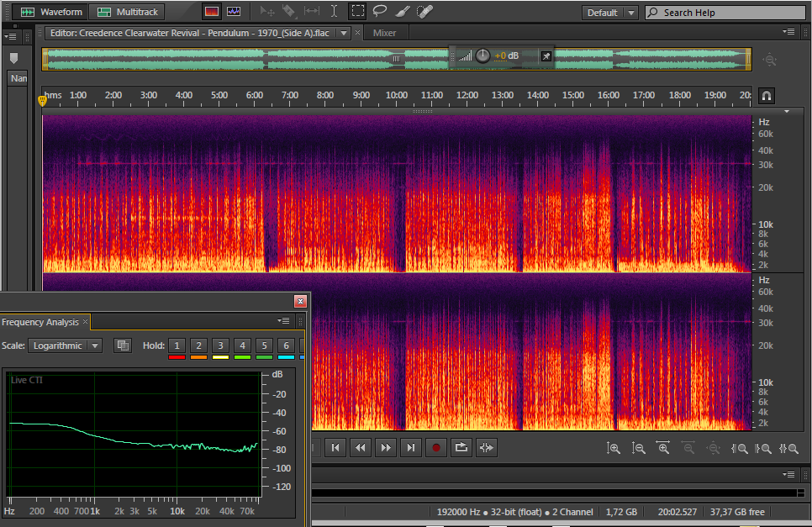Open the spectral display dropdown arrow
Screen dimensions: 812x527
click(x=787, y=111)
